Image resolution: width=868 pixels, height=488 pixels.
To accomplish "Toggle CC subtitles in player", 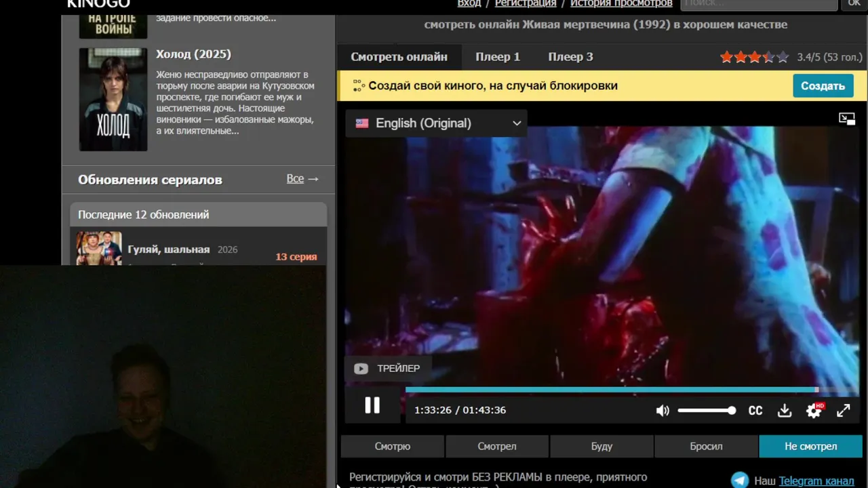I will [755, 410].
